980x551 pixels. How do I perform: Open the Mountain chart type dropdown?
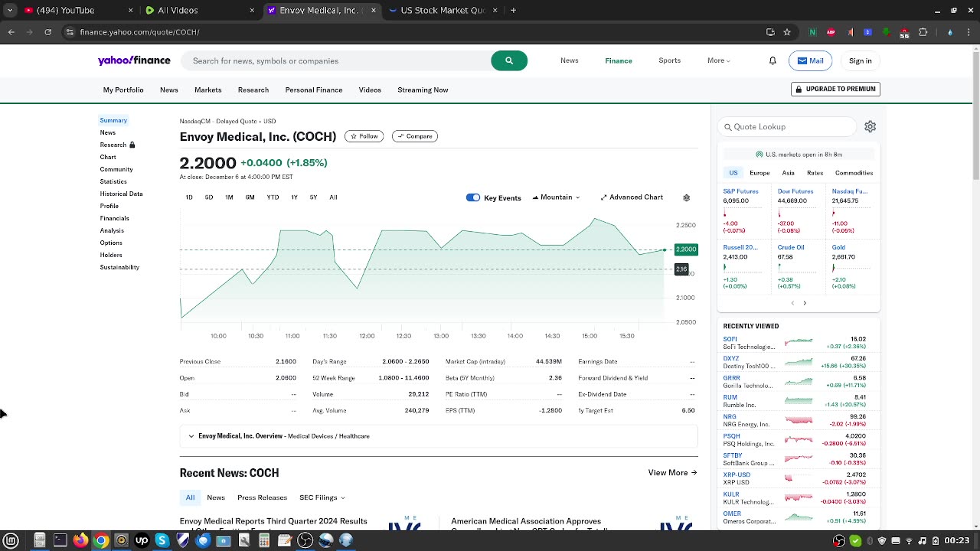[x=557, y=197]
